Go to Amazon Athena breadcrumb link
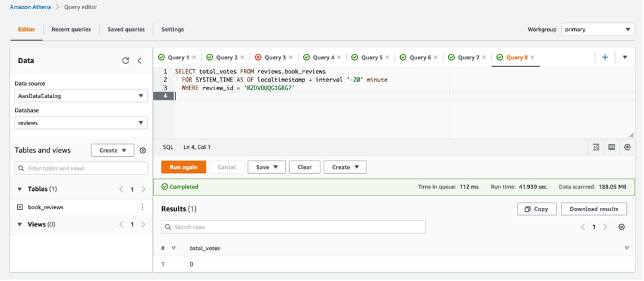 (30, 7)
